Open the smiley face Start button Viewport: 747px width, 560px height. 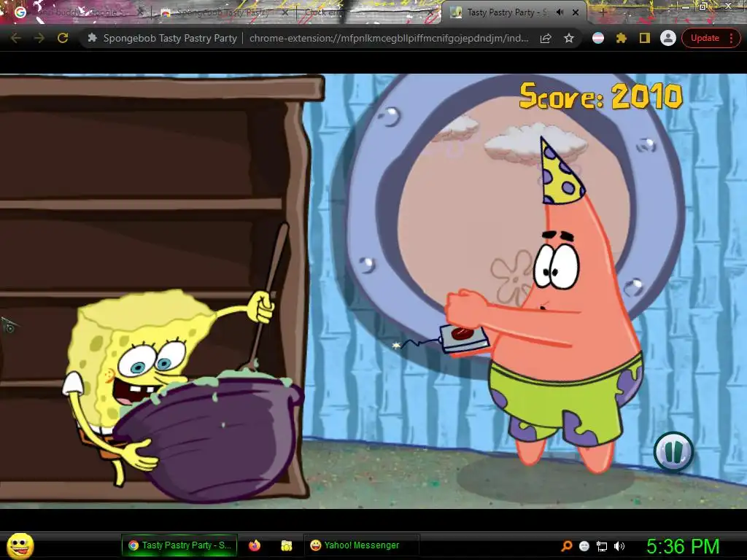pyautogui.click(x=20, y=545)
